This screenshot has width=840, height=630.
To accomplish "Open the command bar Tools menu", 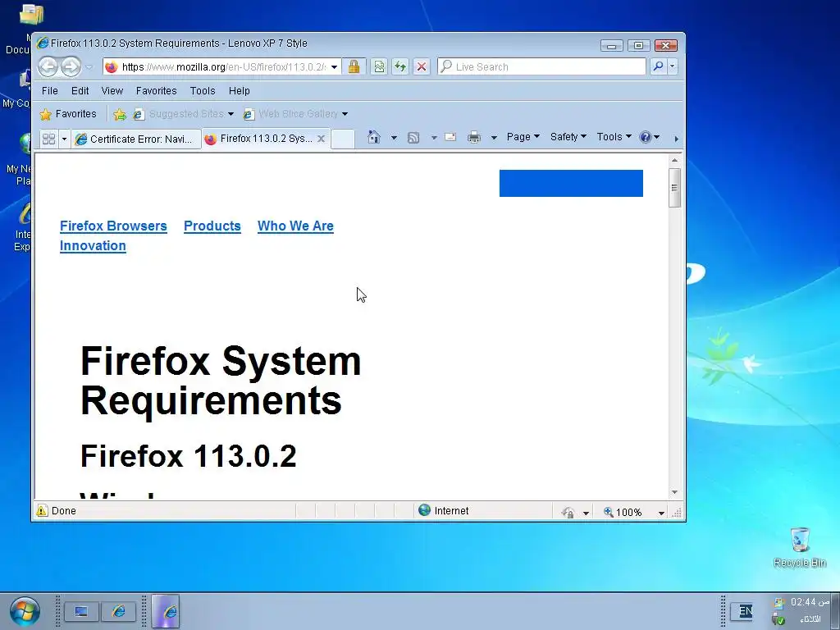I will (x=614, y=137).
